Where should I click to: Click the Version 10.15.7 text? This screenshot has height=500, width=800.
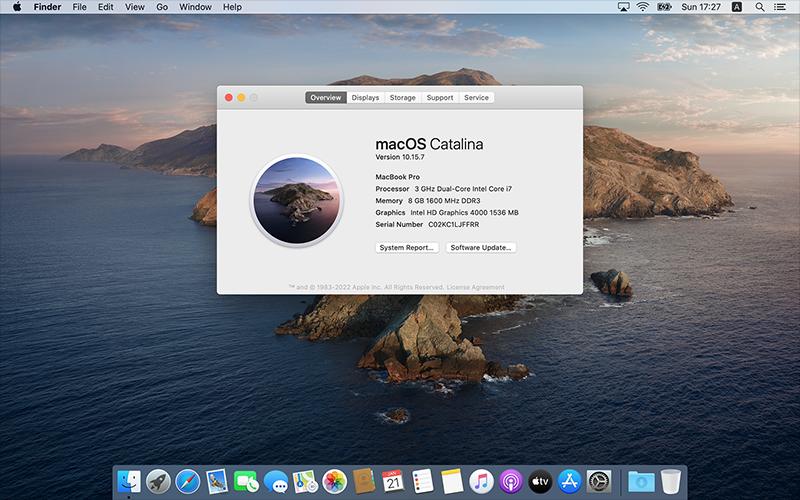[399, 157]
